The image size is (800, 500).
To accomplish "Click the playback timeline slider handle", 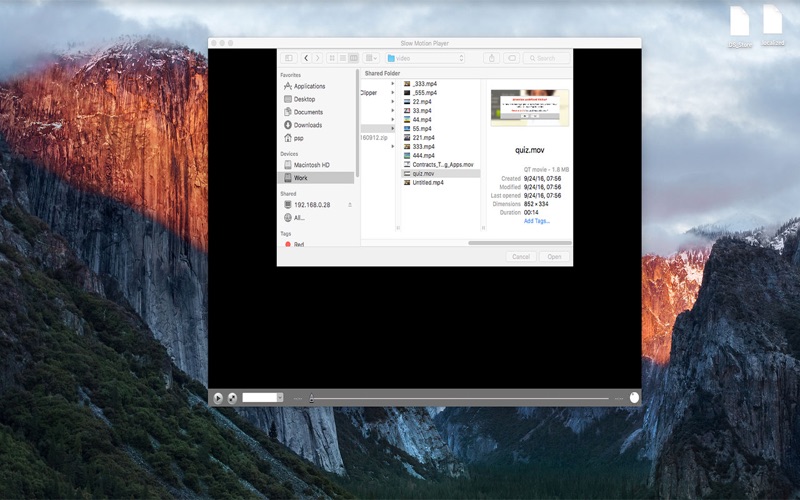I will (x=312, y=398).
